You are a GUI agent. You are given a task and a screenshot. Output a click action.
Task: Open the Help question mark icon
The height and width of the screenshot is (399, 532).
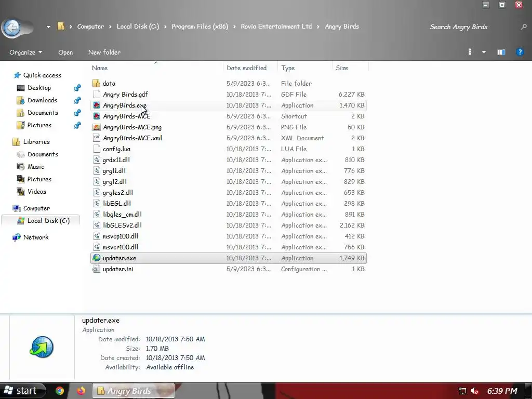pyautogui.click(x=520, y=52)
